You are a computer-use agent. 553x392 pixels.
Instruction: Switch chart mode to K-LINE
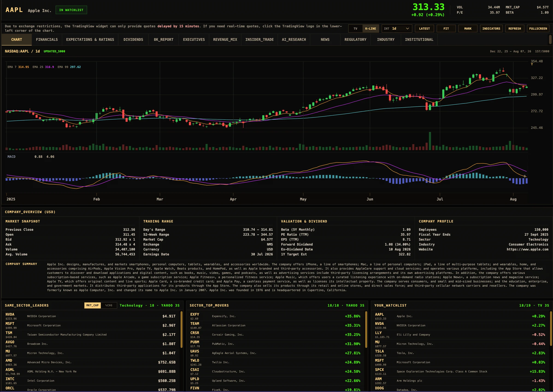click(371, 29)
